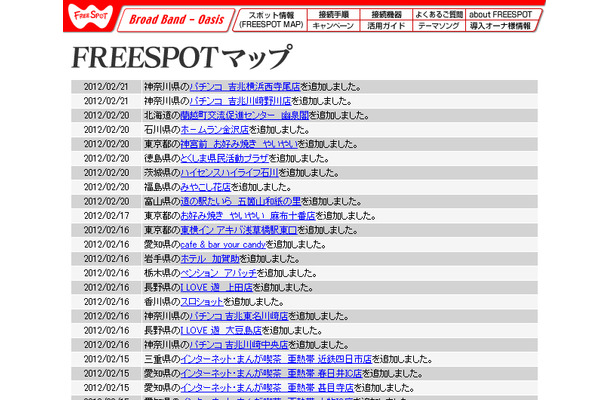This screenshot has width=610, height=400.
Task: Click 三重県の text before 近鉄四日市店 link
Action: 162,359
